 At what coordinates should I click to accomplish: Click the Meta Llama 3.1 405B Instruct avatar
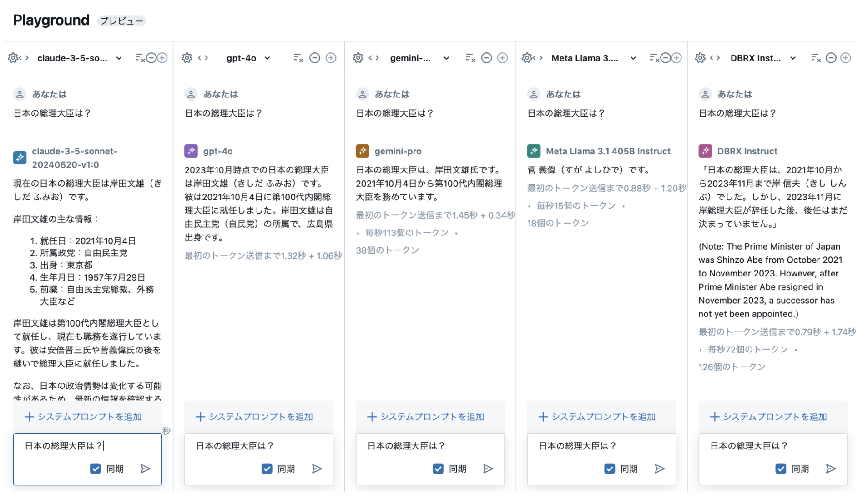[x=534, y=151]
